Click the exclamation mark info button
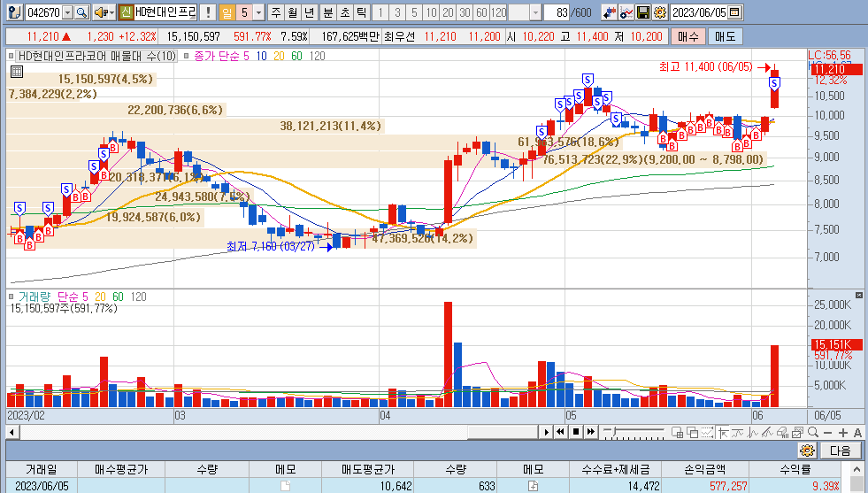Image resolution: width=868 pixels, height=493 pixels. pyautogui.click(x=208, y=12)
